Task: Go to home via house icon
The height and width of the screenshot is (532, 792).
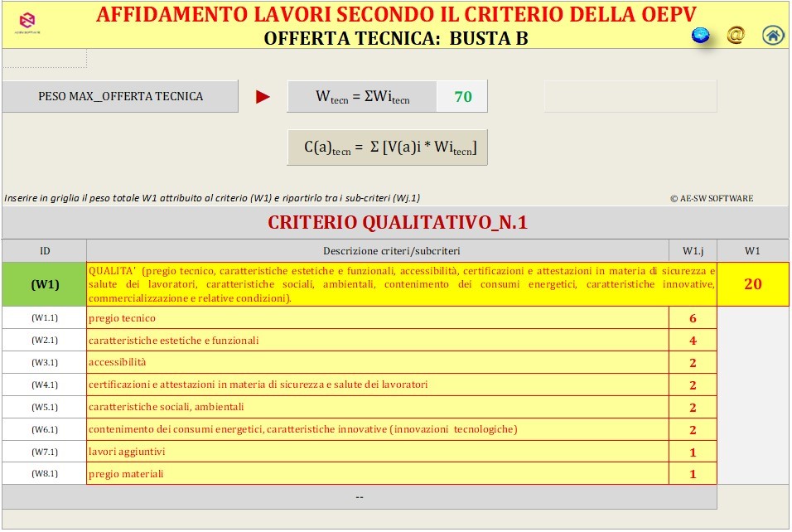Action: 772,35
